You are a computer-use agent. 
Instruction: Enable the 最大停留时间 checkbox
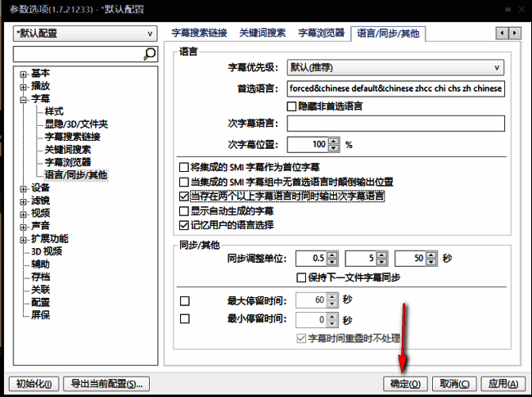tap(184, 300)
